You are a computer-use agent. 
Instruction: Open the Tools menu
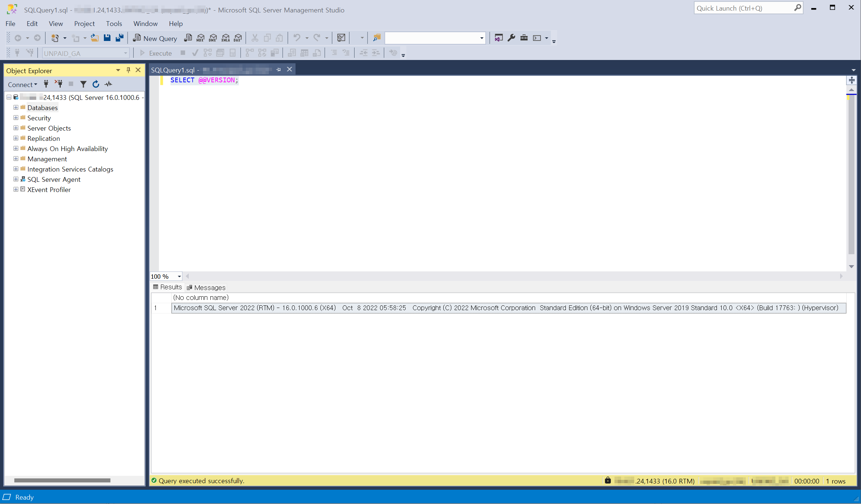pos(114,24)
